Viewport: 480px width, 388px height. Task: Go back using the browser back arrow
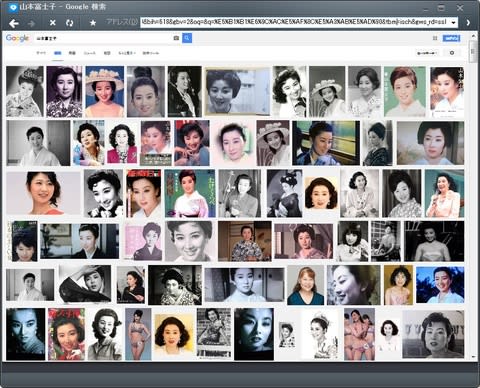point(14,23)
